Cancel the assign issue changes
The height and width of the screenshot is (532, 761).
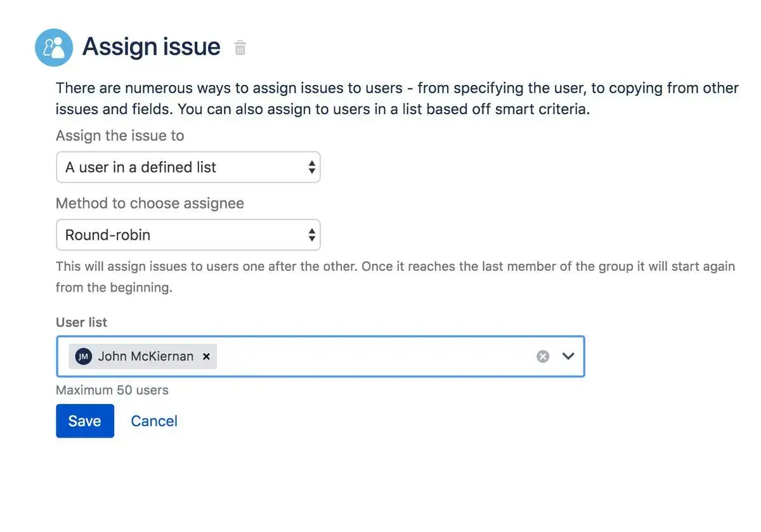(154, 421)
